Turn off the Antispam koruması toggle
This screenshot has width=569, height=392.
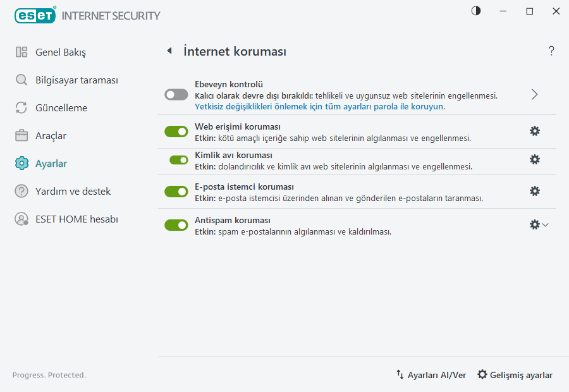(x=176, y=225)
